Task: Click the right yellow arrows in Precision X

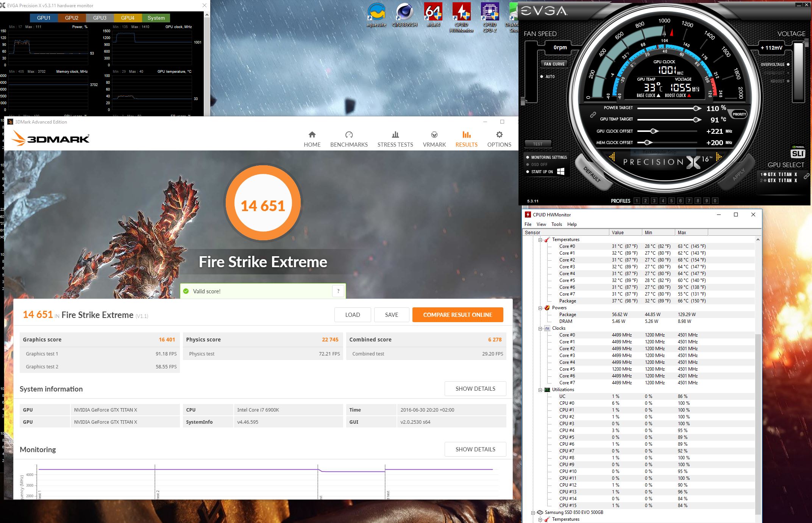Action: click(x=718, y=157)
